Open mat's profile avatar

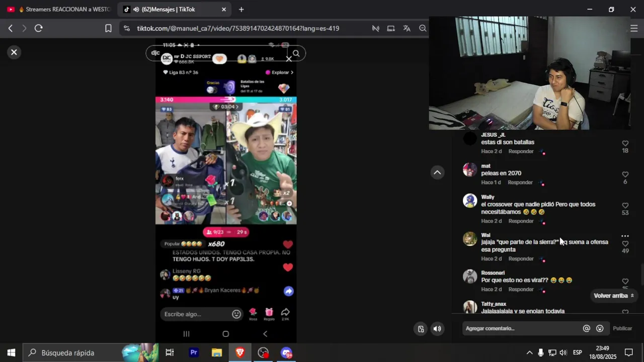(x=470, y=169)
